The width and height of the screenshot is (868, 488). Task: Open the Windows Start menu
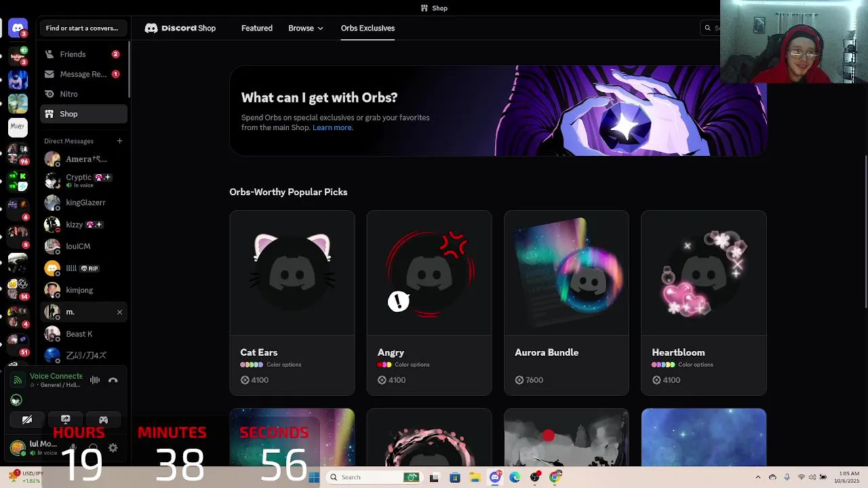(314, 477)
